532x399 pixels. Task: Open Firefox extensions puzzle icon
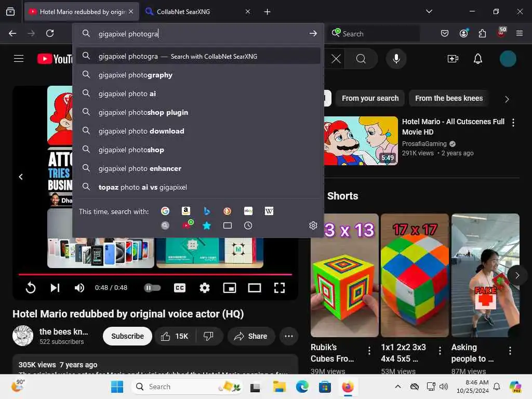pyautogui.click(x=482, y=33)
